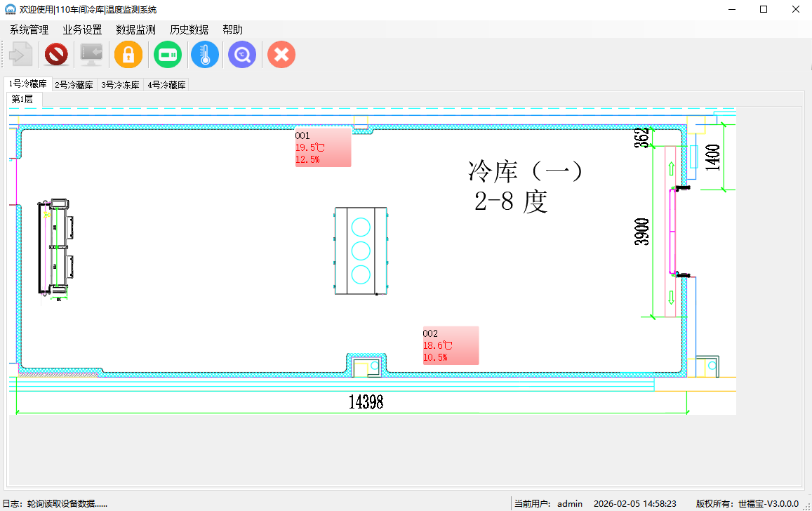This screenshot has height=511, width=812.
Task: Click sensor 001 reading box
Action: [x=323, y=147]
